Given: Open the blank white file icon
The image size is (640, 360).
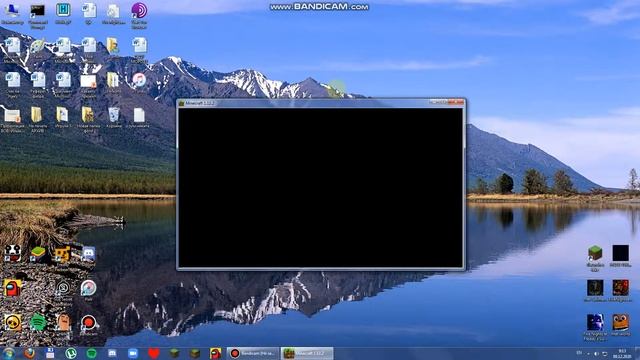Looking at the screenshot, I should pos(139,115).
